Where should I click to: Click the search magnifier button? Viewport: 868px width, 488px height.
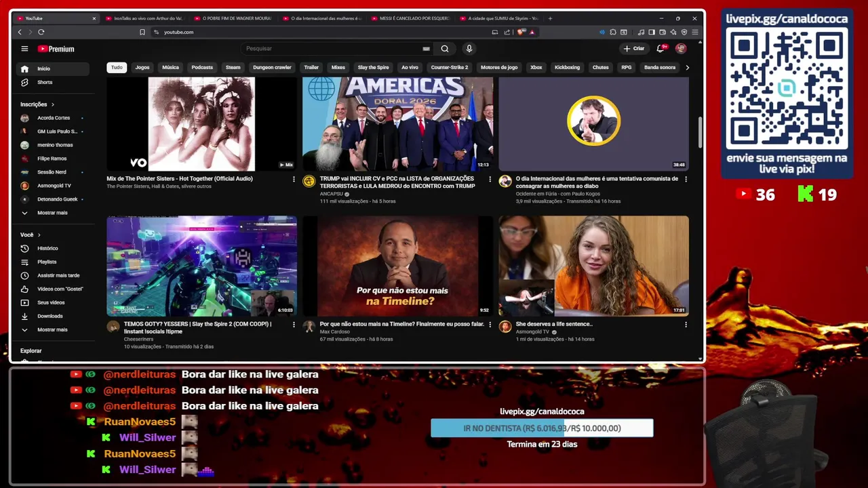445,49
